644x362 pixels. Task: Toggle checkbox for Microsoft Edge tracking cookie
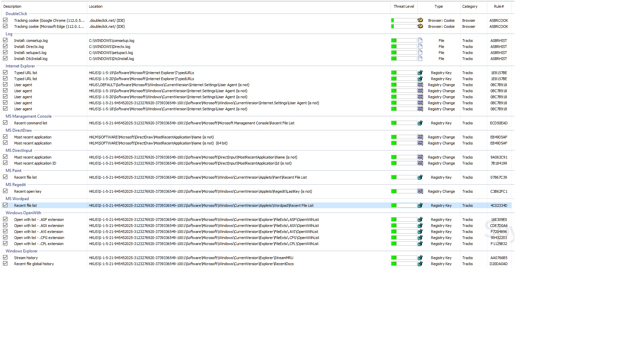[5, 26]
